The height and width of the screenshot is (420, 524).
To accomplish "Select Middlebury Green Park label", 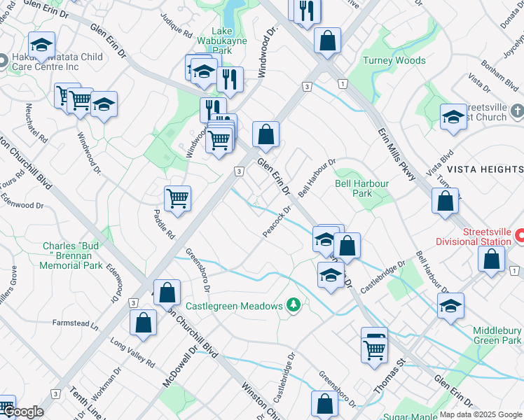I will pos(497,335).
